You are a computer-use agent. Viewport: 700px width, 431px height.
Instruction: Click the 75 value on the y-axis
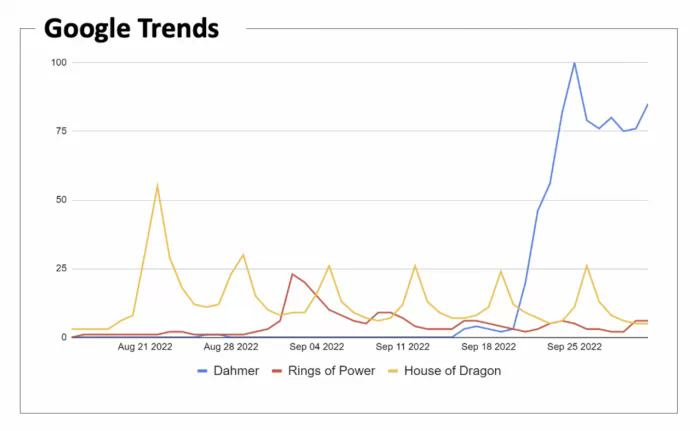[x=61, y=131]
